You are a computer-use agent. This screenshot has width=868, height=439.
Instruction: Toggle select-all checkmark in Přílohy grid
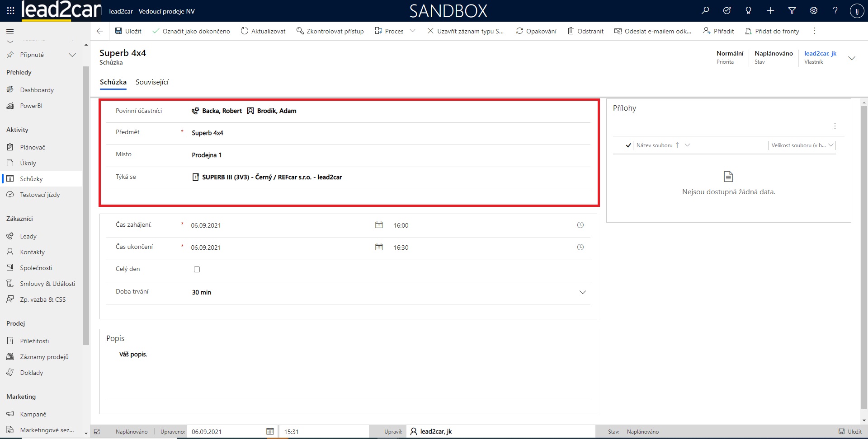pyautogui.click(x=628, y=145)
